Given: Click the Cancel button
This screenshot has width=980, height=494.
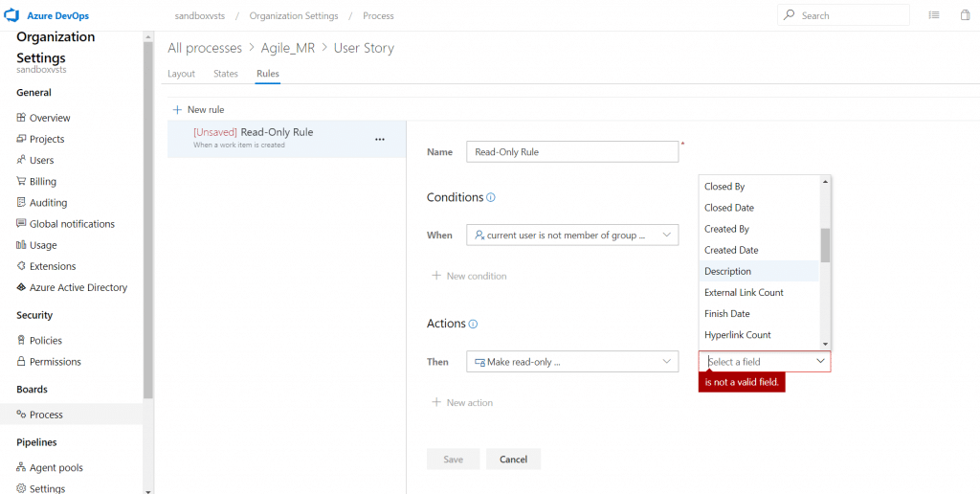Looking at the screenshot, I should [x=513, y=459].
